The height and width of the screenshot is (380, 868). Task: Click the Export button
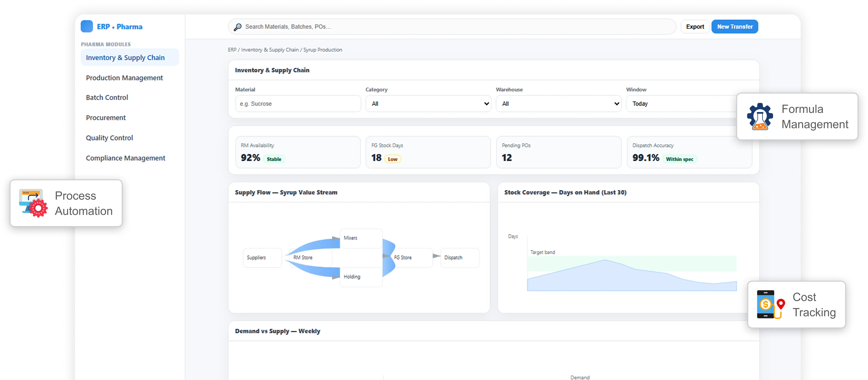pyautogui.click(x=695, y=27)
